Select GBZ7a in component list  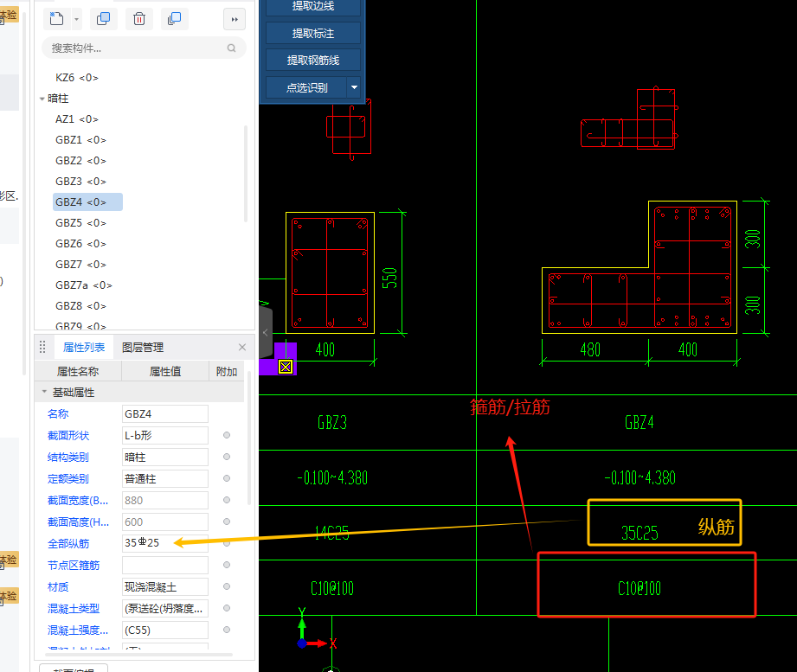point(84,285)
